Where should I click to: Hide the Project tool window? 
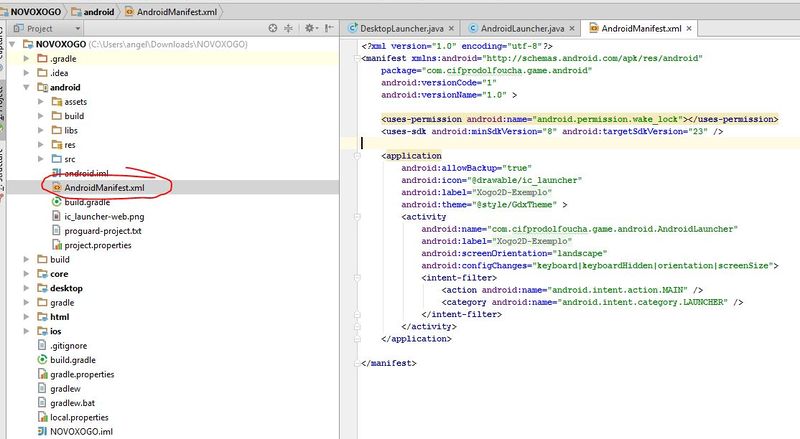pyautogui.click(x=330, y=29)
